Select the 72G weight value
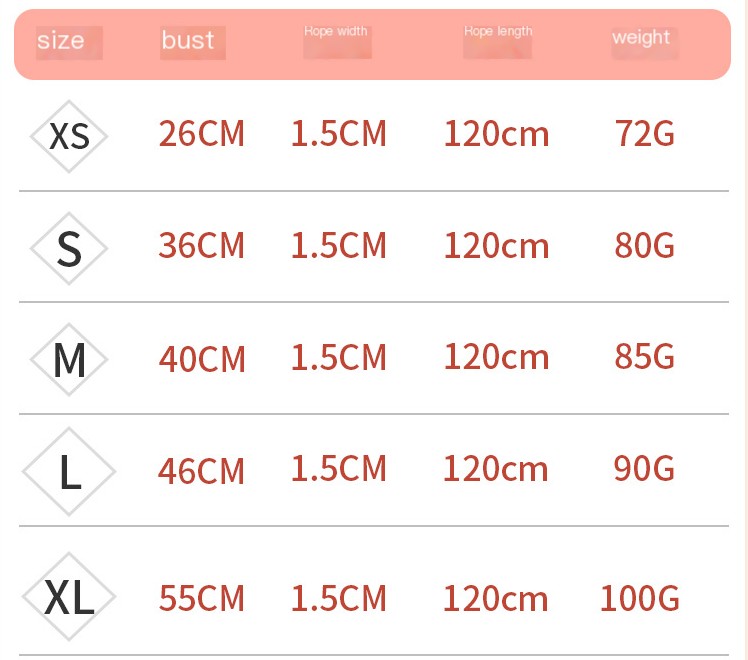748x660 pixels. click(644, 133)
